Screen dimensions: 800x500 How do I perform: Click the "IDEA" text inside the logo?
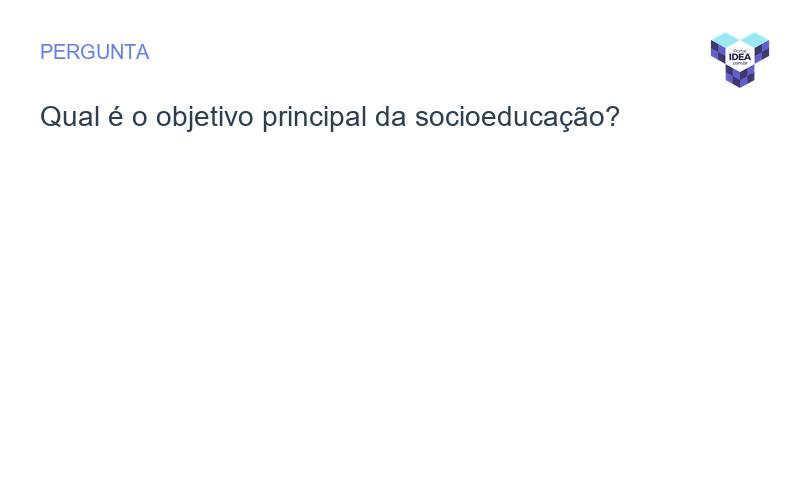click(x=740, y=57)
